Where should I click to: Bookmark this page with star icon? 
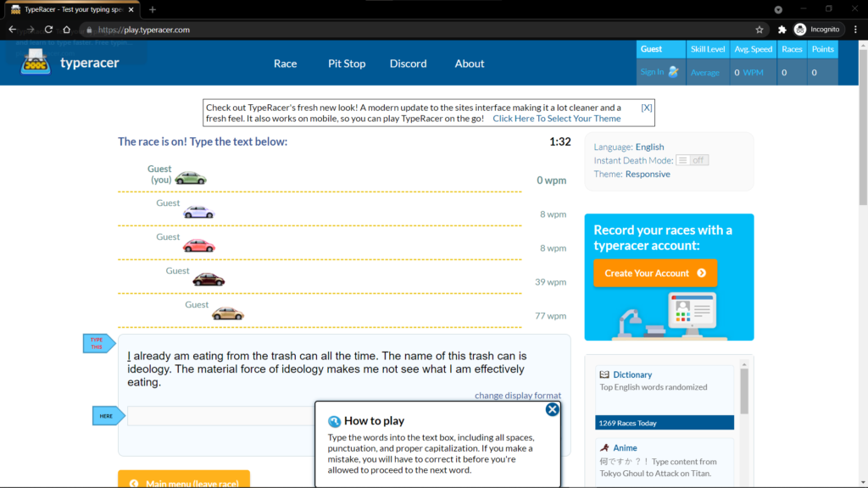click(759, 30)
